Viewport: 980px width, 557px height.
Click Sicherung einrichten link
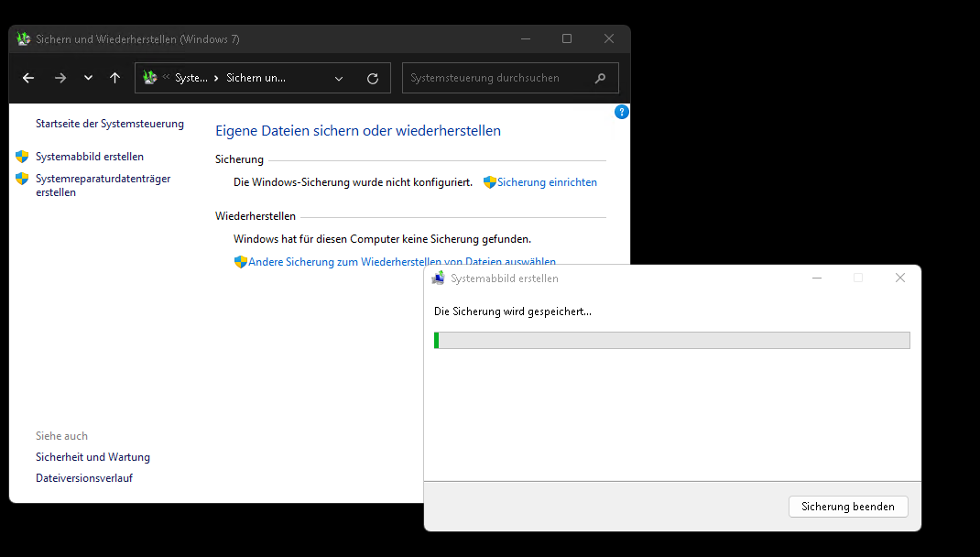[x=547, y=182]
